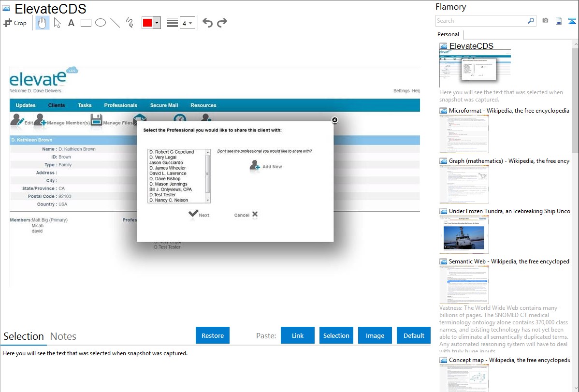This screenshot has width=579, height=392.
Task: Pick the ellipse shape tool
Action: pos(101,23)
